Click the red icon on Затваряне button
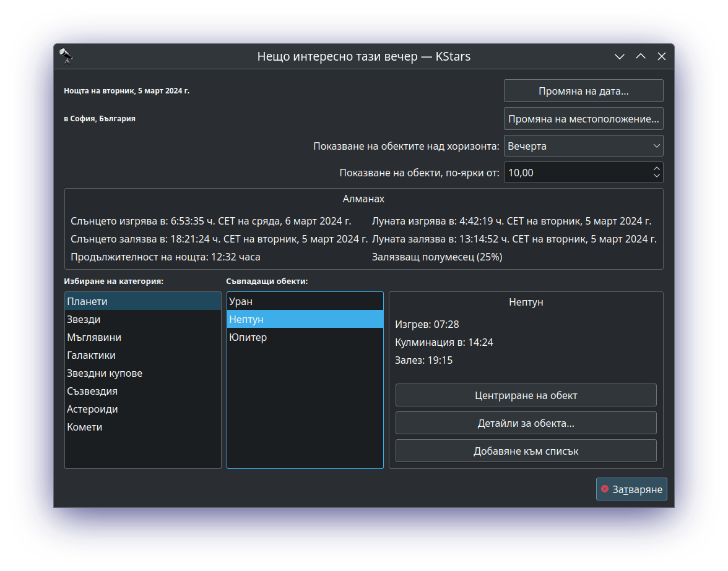Image resolution: width=728 pixels, height=571 pixels. tap(605, 489)
